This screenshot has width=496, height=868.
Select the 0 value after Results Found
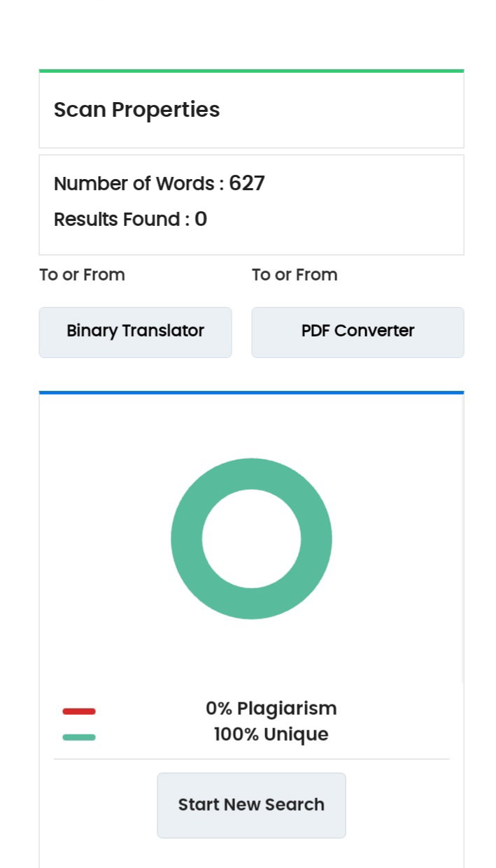click(201, 220)
